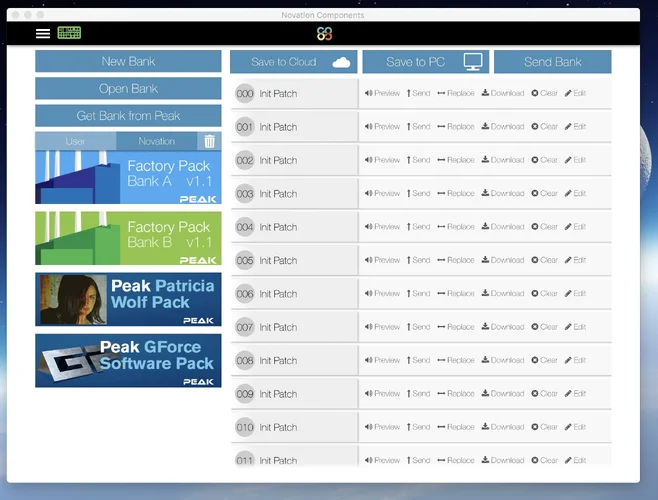Screen dimensions: 658x500
Task: Open the hamburger menu
Action: pos(43,34)
